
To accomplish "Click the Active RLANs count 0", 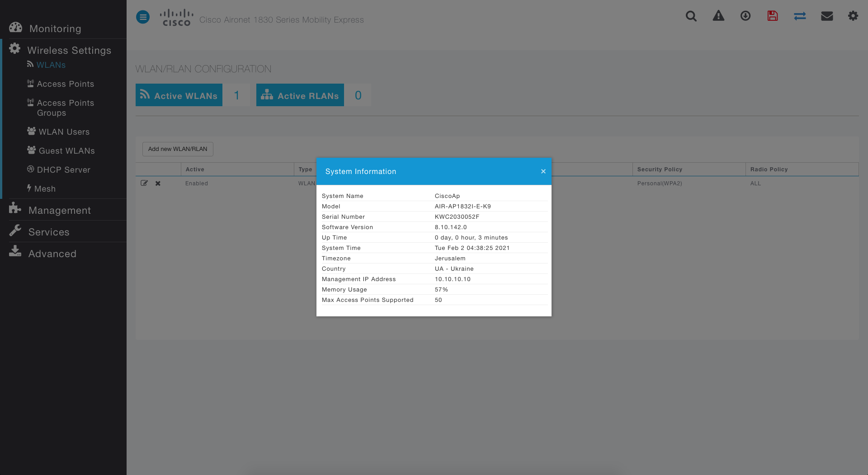I will [x=358, y=95].
